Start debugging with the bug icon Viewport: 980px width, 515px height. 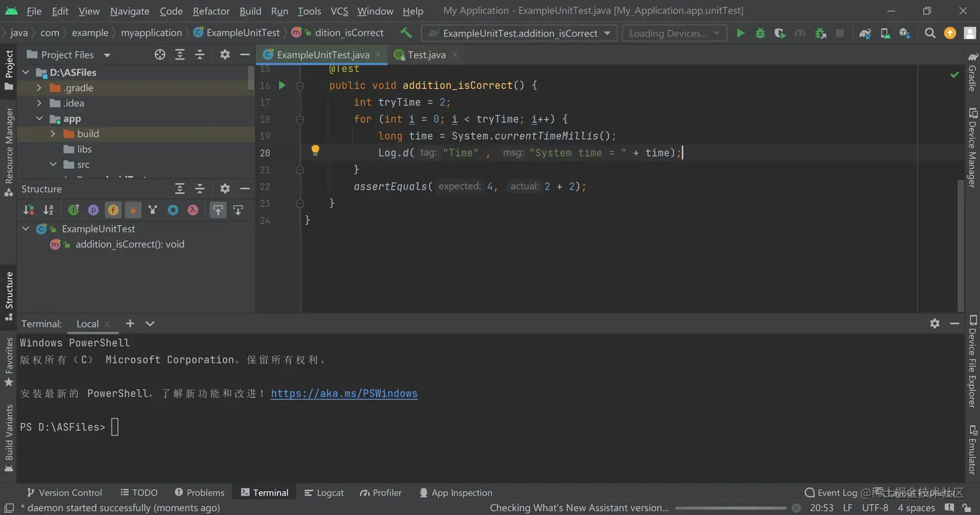tap(760, 33)
